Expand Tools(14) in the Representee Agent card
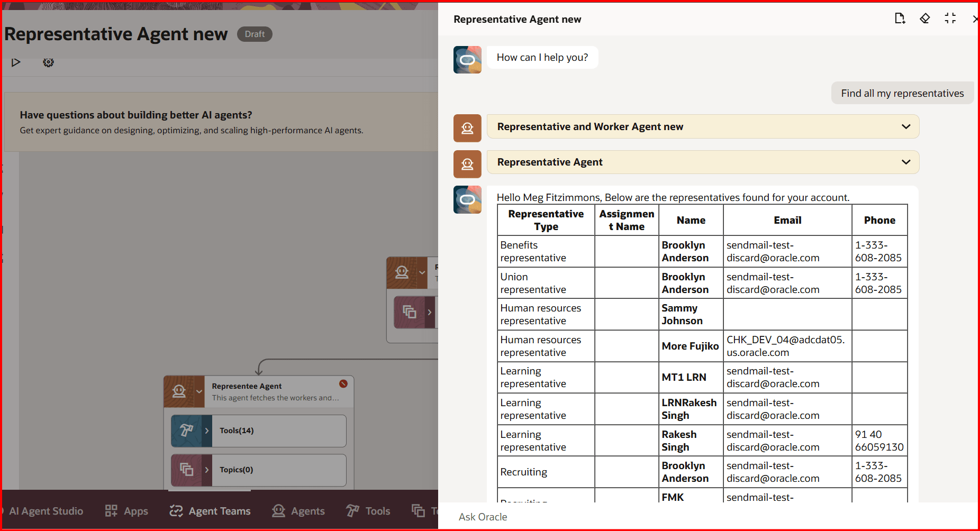The image size is (980, 531). [x=206, y=431]
